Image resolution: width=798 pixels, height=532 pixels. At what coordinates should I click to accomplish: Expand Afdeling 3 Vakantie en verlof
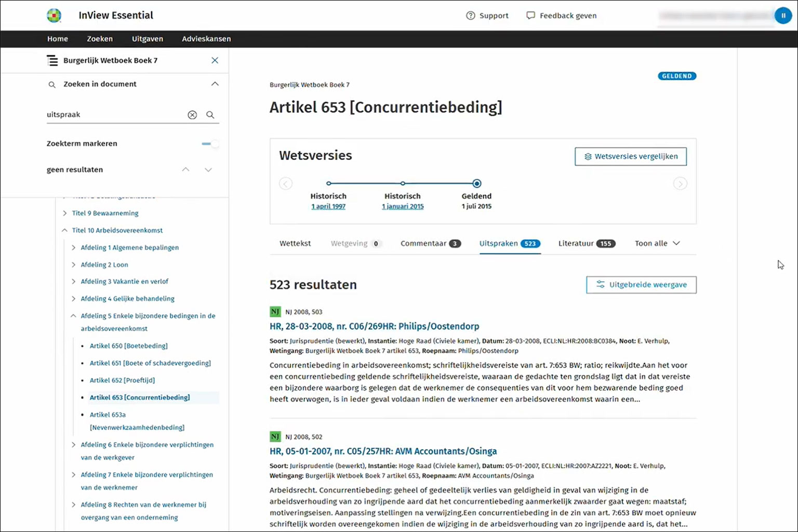coord(73,281)
